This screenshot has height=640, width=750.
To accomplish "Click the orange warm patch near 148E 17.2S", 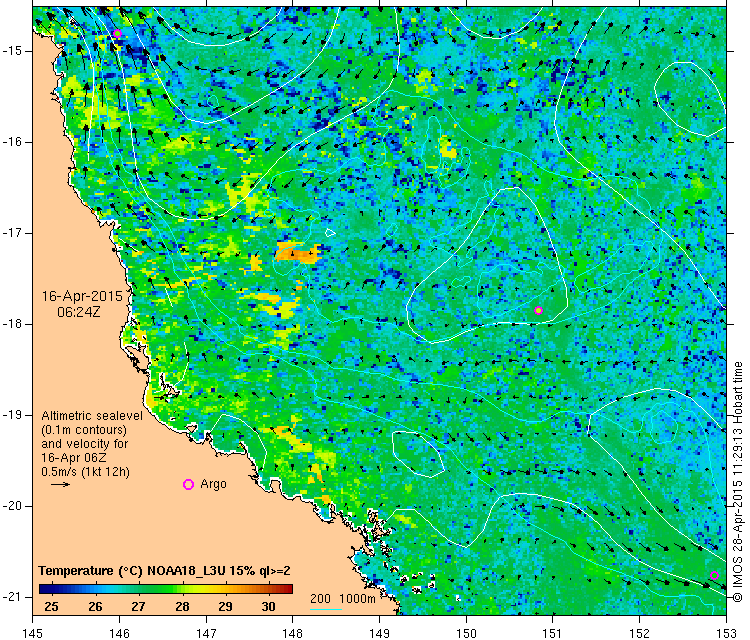I will click(x=298, y=253).
